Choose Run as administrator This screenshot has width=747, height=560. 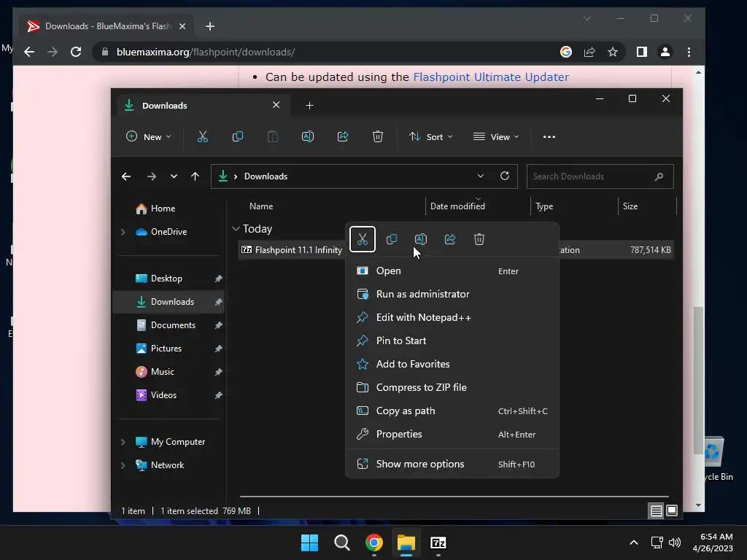pyautogui.click(x=452, y=295)
